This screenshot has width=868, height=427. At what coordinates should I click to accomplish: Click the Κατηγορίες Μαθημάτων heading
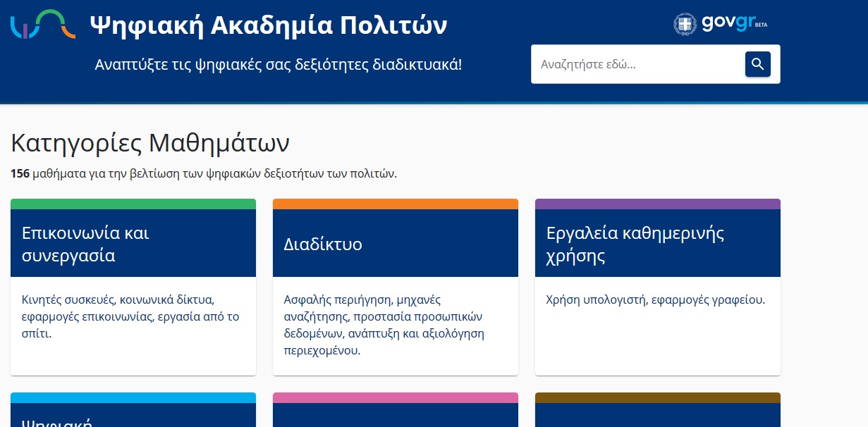150,143
